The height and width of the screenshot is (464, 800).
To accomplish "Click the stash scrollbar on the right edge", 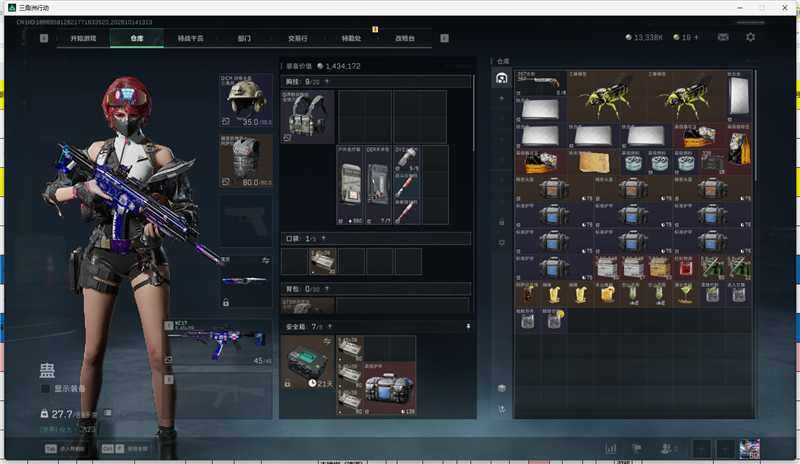I will (x=755, y=126).
